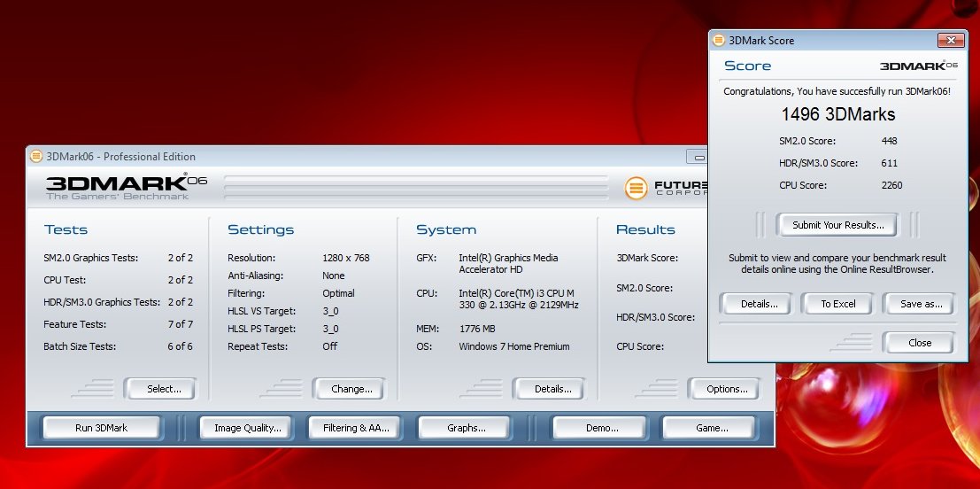The width and height of the screenshot is (980, 489).
Task: Launch the Demo button
Action: [x=602, y=428]
